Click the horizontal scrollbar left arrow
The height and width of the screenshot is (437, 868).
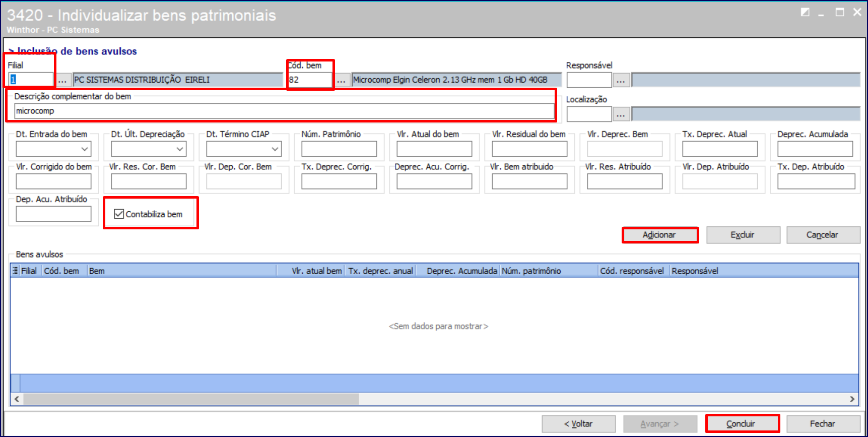point(17,399)
